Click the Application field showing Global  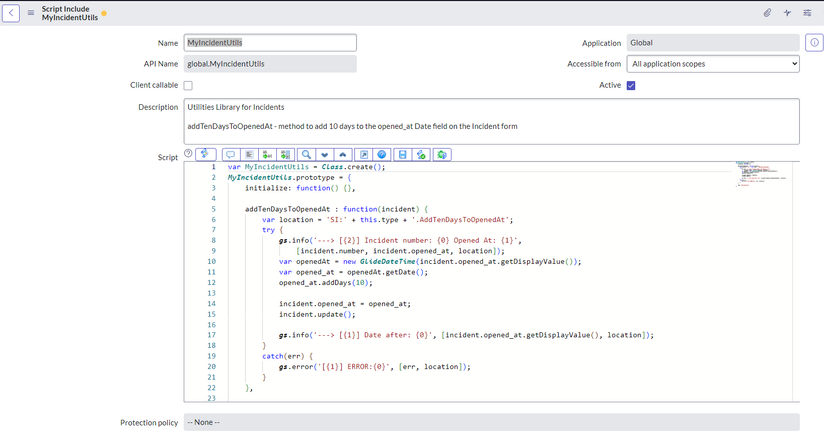(713, 43)
